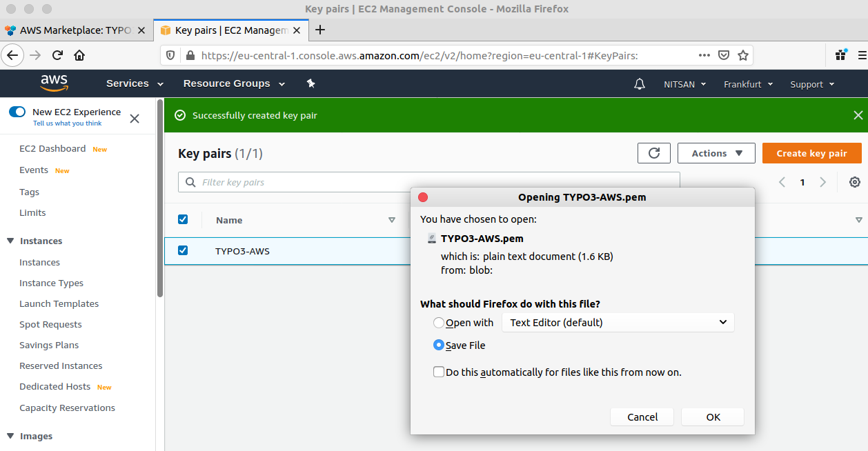The height and width of the screenshot is (451, 868).
Task: Toggle the select-all checkbox in table header
Action: point(183,219)
